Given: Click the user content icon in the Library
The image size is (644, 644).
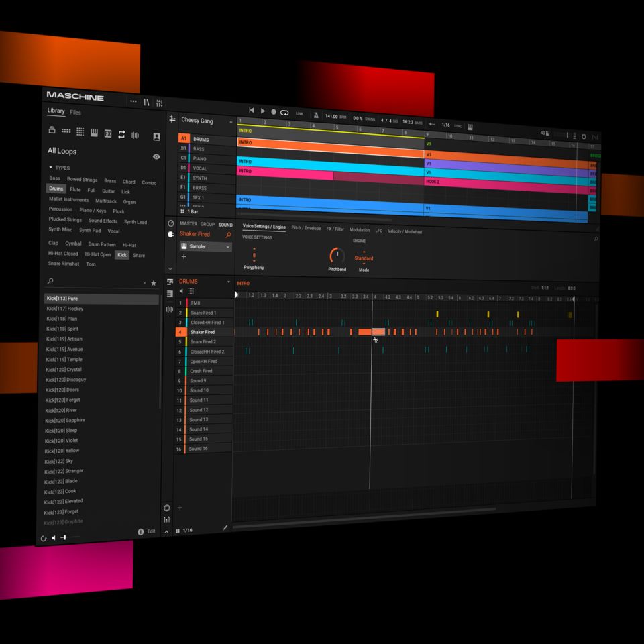Looking at the screenshot, I should [156, 136].
